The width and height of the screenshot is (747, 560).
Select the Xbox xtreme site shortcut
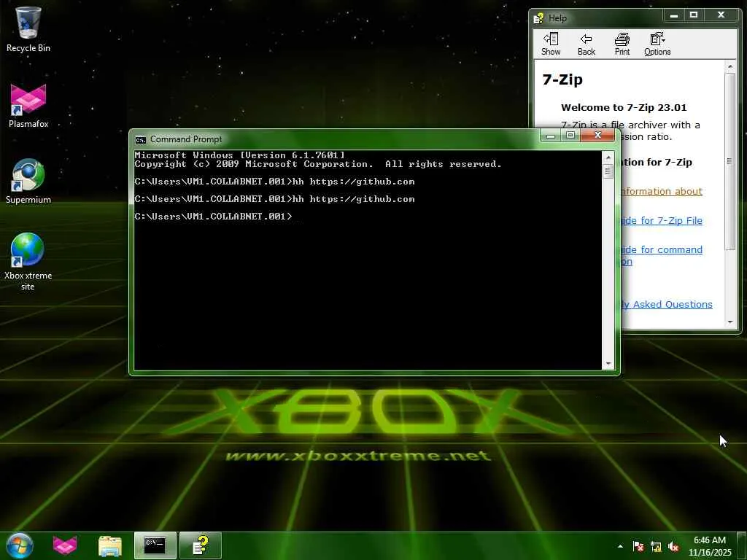28,262
